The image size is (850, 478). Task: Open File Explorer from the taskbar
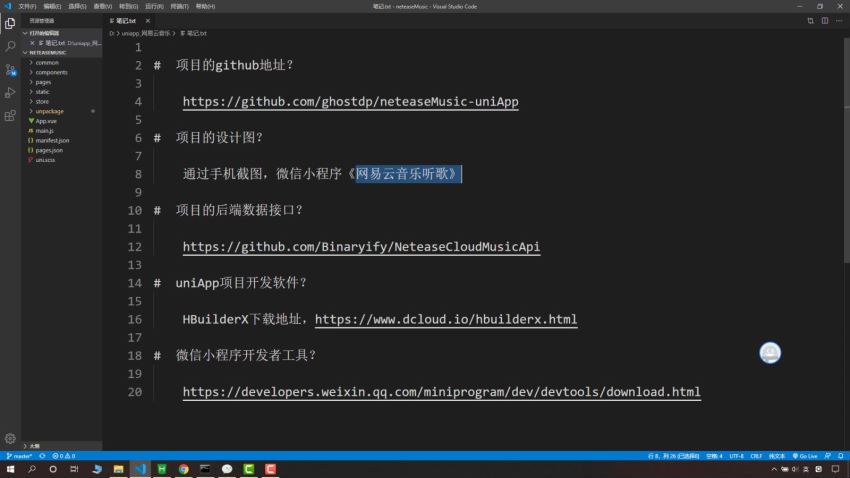coord(118,469)
